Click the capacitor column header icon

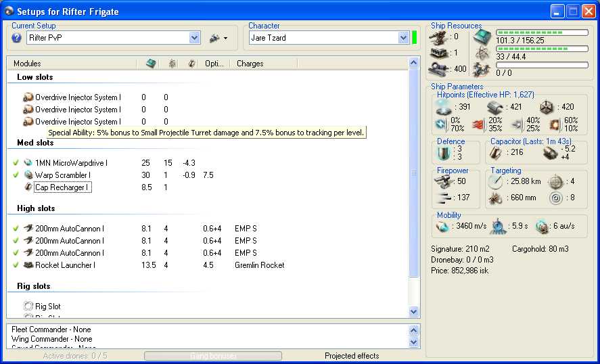click(x=192, y=64)
